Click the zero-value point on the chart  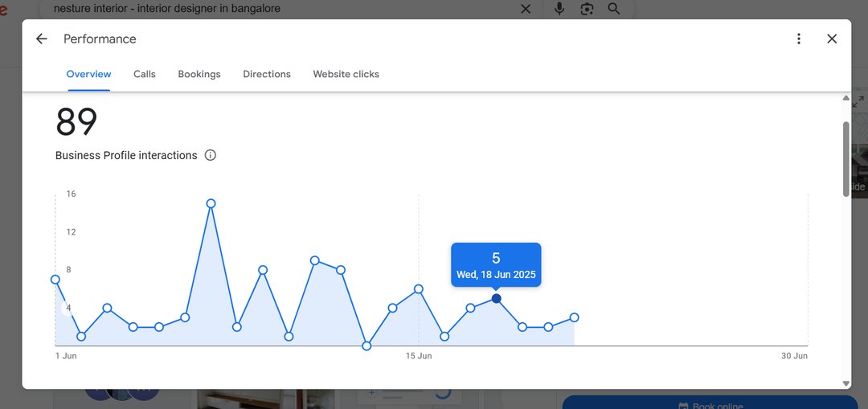[x=366, y=346]
